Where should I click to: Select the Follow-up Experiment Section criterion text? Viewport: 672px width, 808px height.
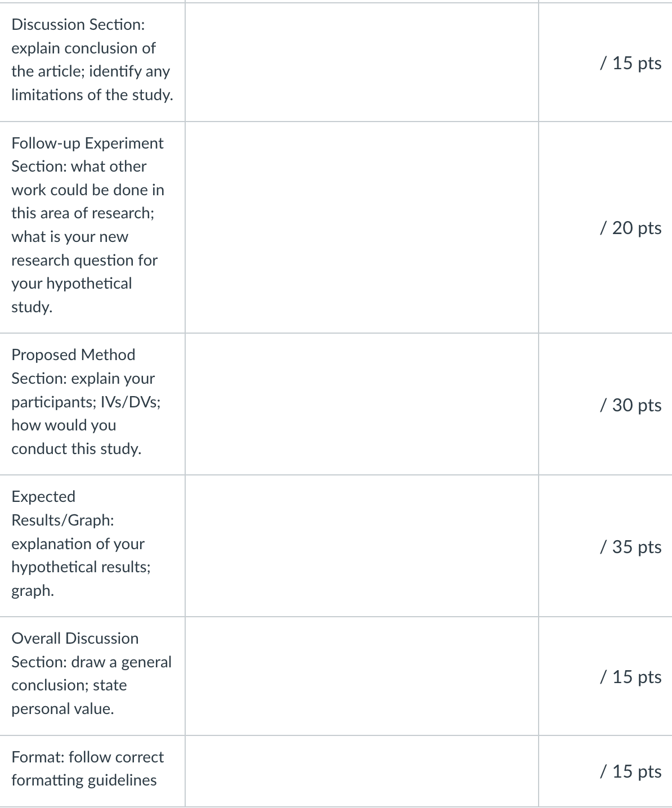(x=88, y=225)
